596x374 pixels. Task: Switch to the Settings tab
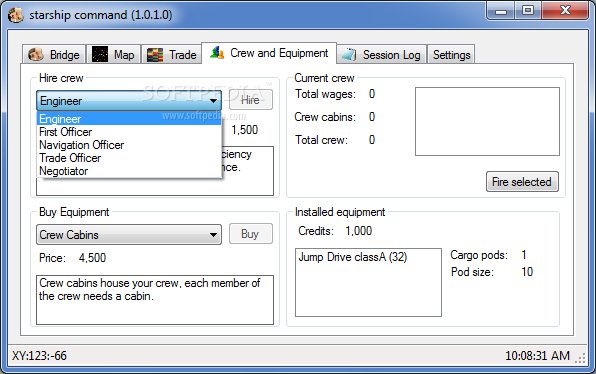click(451, 54)
